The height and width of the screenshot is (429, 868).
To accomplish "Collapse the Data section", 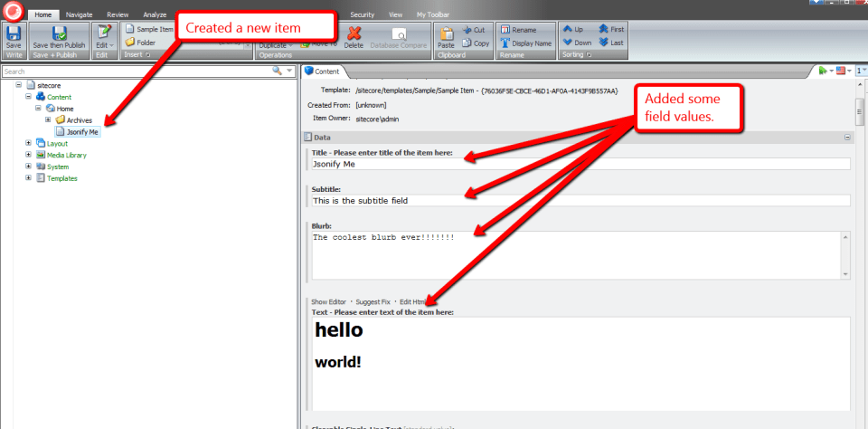I will tap(847, 138).
